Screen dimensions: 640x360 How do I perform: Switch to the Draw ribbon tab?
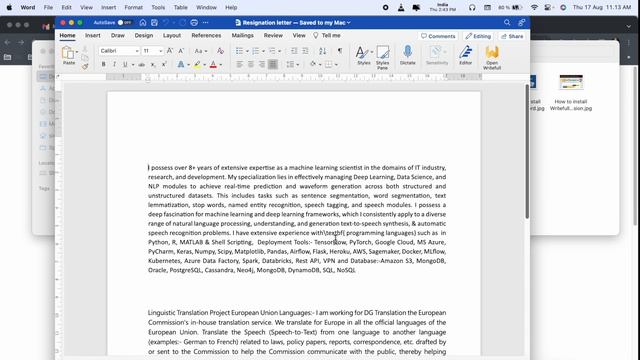click(118, 36)
